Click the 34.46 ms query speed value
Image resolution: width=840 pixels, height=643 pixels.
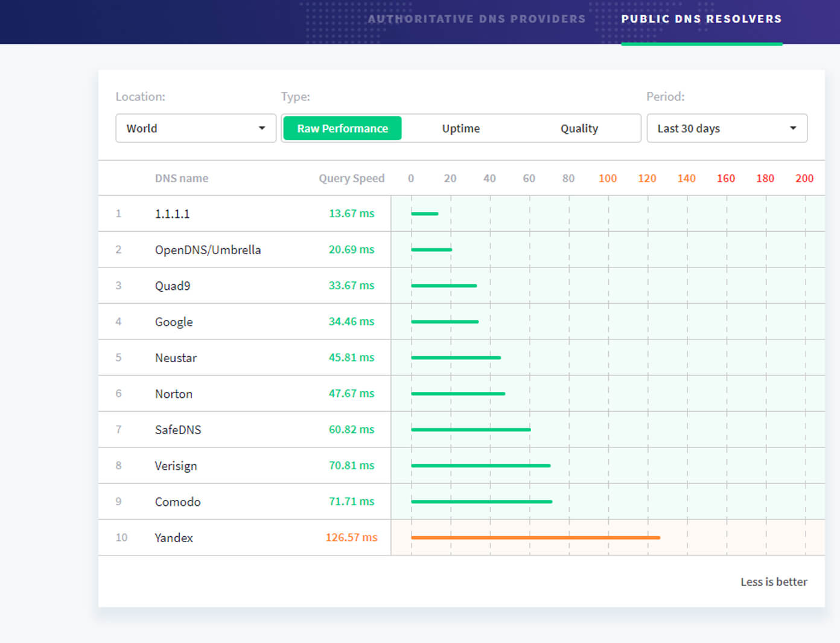(351, 321)
